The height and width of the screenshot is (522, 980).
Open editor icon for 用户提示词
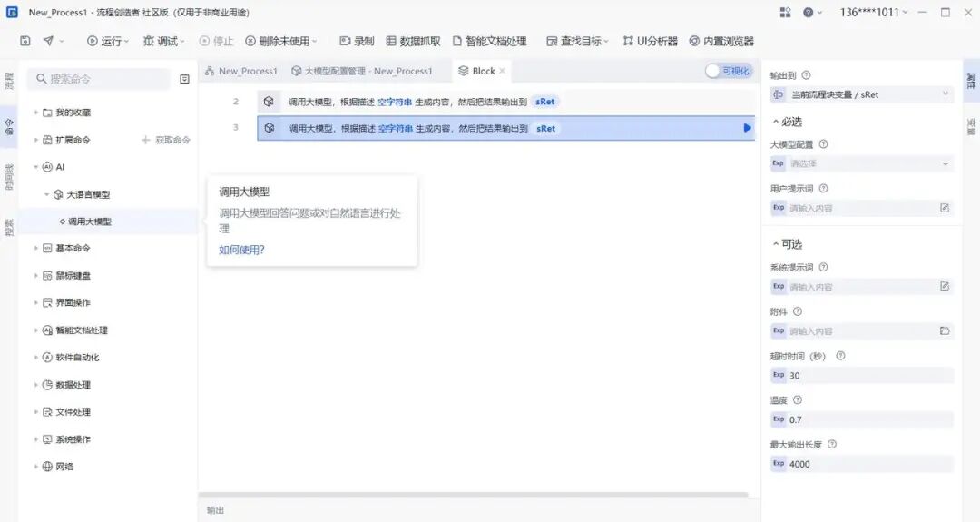tap(945, 208)
